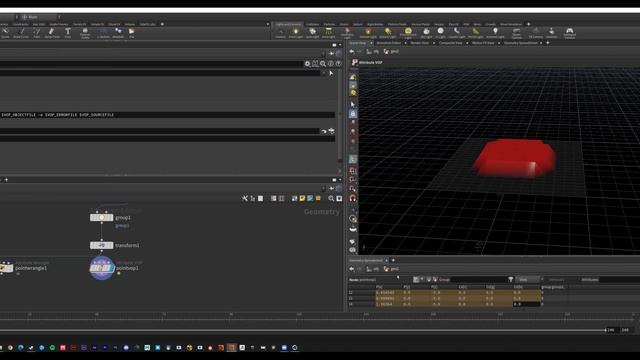Screen dimensions: 640x360
Task: Click the timeline playbar range slider
Action: click(302, 330)
